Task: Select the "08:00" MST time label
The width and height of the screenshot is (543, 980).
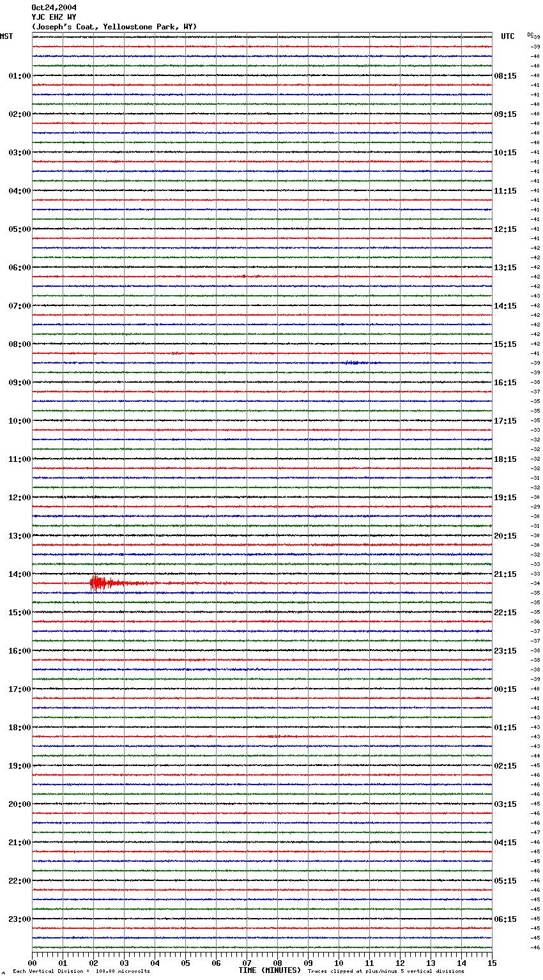Action: [x=20, y=344]
